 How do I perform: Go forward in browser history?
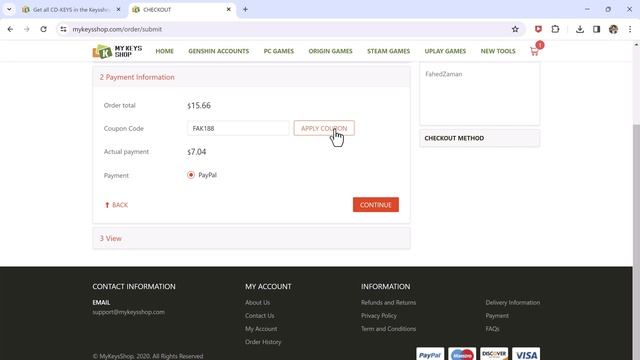click(x=27, y=29)
